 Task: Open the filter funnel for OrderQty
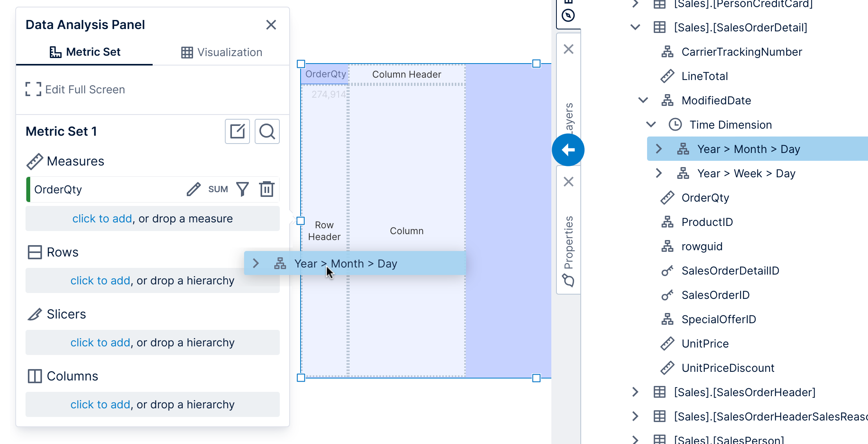[243, 189]
